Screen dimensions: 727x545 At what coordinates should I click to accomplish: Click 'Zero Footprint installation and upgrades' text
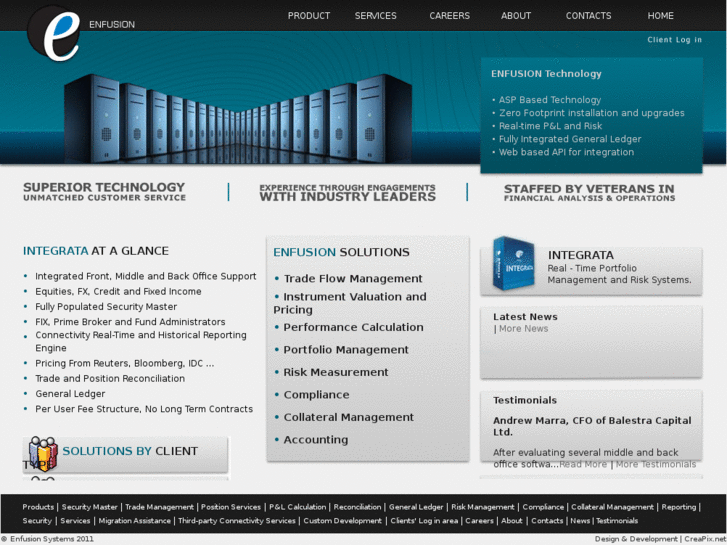(x=592, y=113)
